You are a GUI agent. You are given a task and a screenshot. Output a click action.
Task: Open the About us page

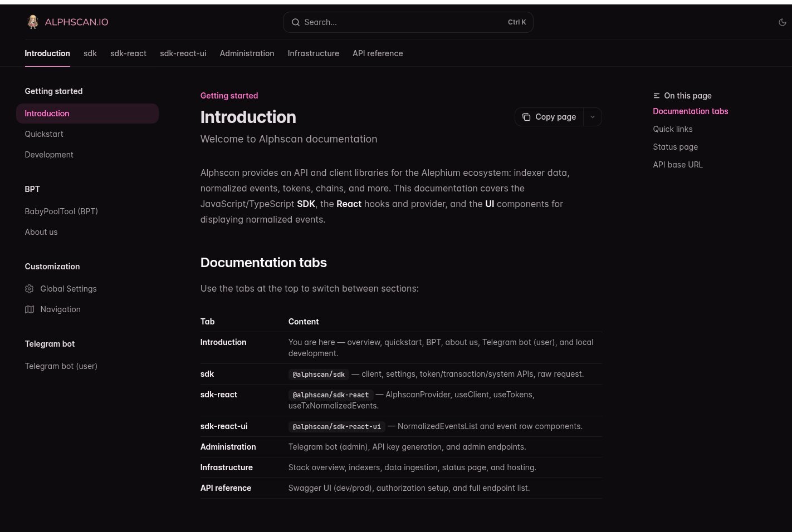(x=41, y=232)
